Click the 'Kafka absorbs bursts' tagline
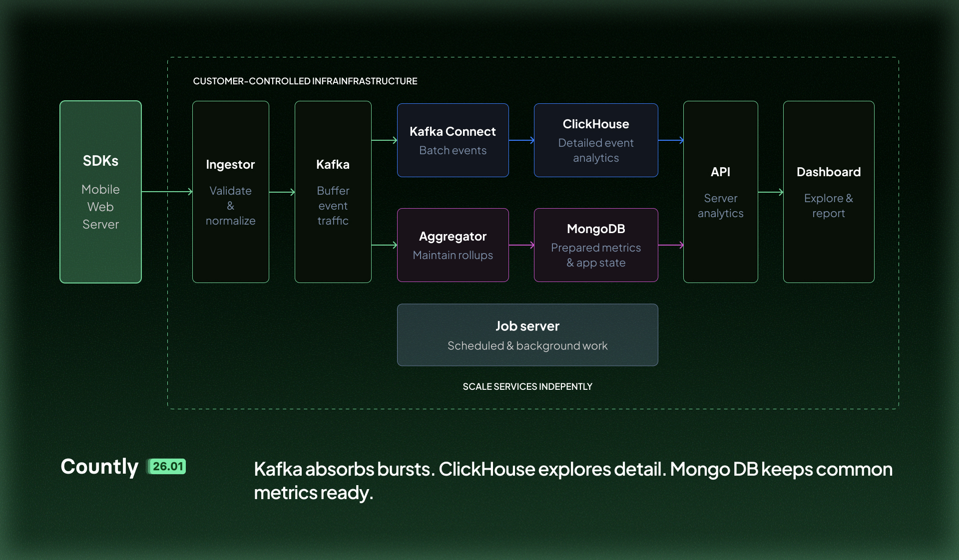The width and height of the screenshot is (959, 560). 573,481
